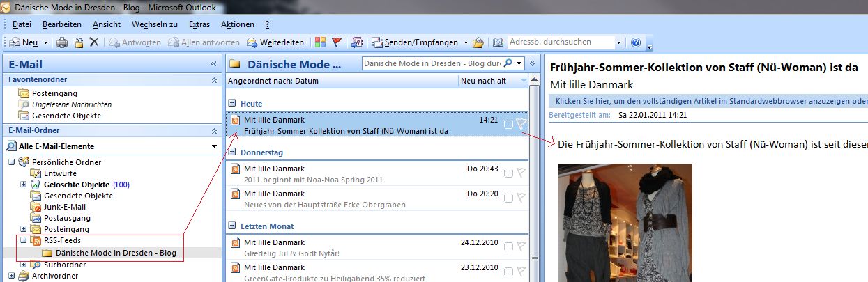This screenshot has height=282, width=868.
Task: Collapse the Favoritenordner section
Action: [214, 81]
